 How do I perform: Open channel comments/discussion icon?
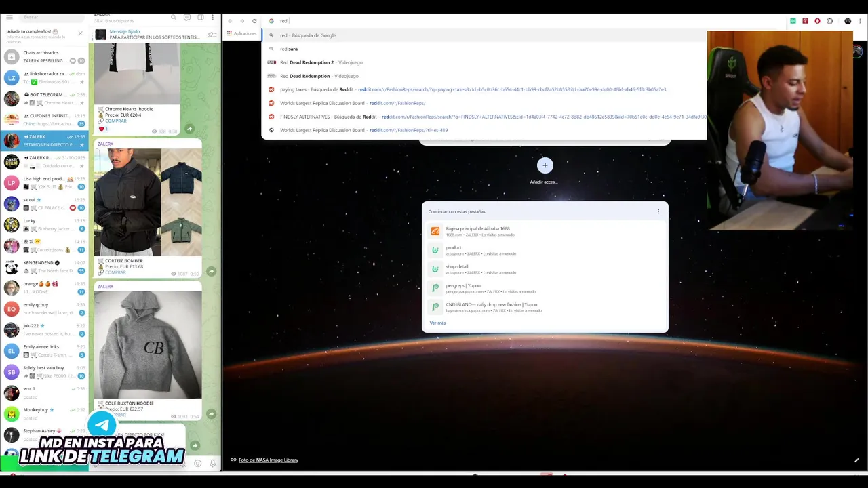187,17
